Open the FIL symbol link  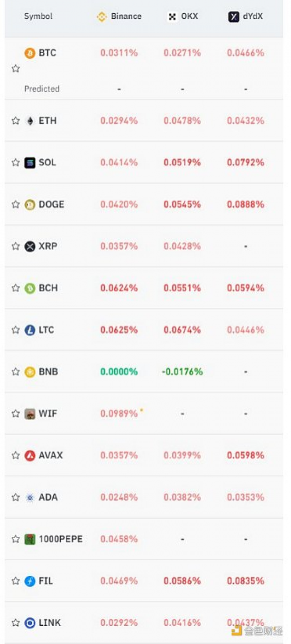point(46,581)
